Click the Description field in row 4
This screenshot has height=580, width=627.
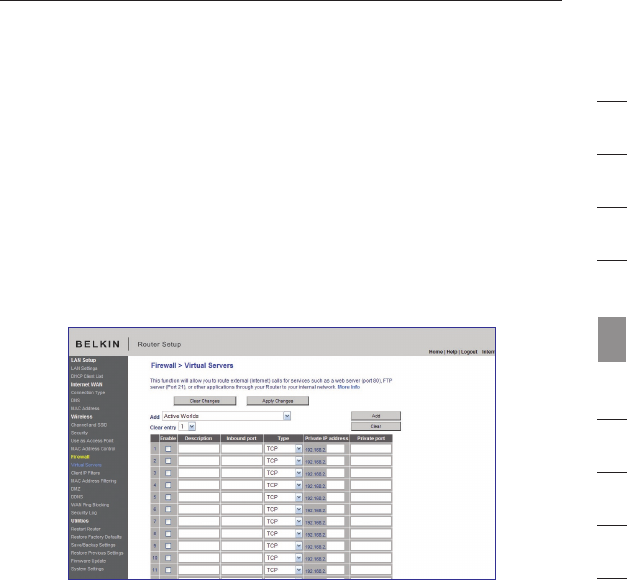199,485
